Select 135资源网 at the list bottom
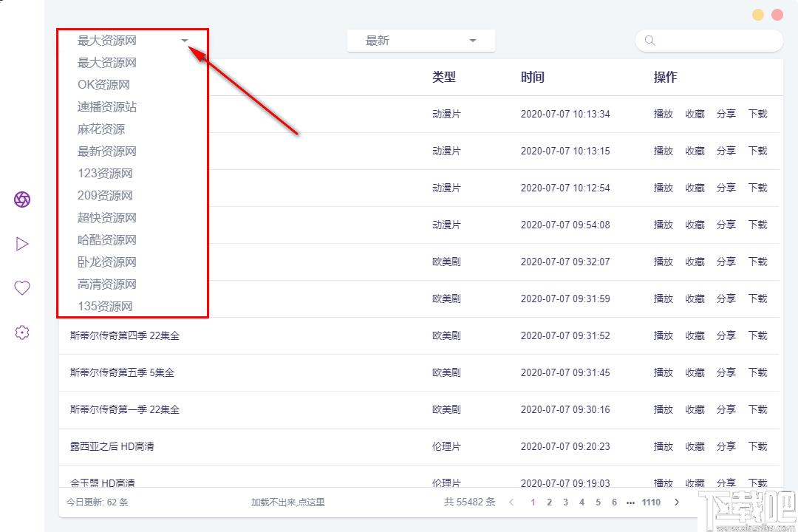This screenshot has height=532, width=798. click(105, 307)
